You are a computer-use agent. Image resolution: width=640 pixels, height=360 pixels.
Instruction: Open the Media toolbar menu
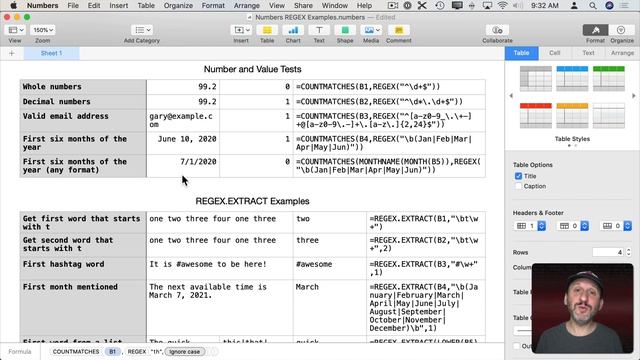tap(371, 30)
